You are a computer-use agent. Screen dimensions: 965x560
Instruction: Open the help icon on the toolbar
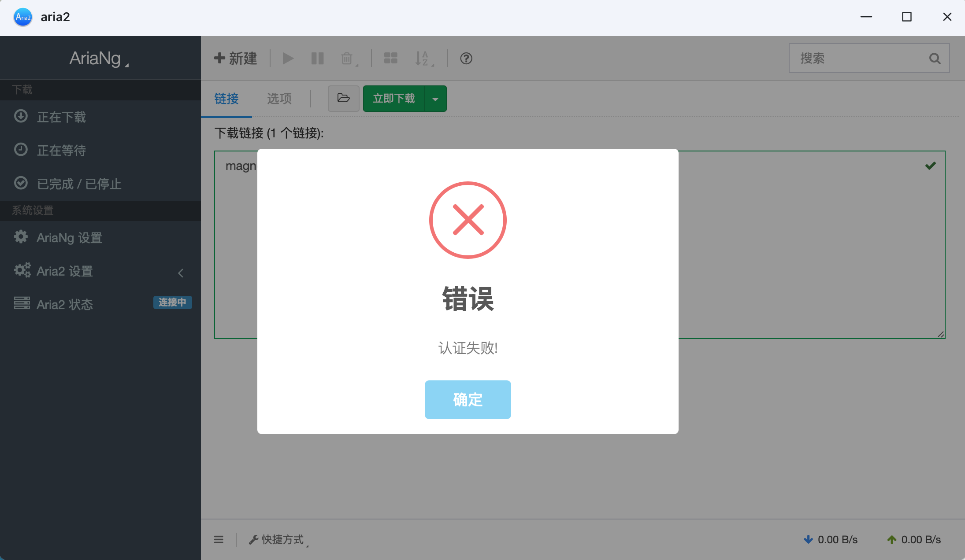pos(465,58)
